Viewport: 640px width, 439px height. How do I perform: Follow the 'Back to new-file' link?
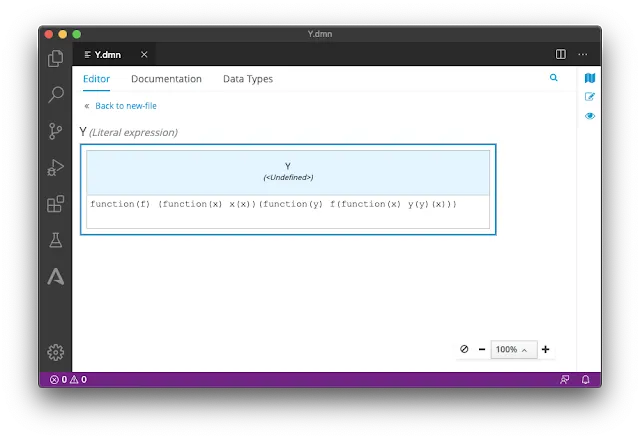coord(126,106)
